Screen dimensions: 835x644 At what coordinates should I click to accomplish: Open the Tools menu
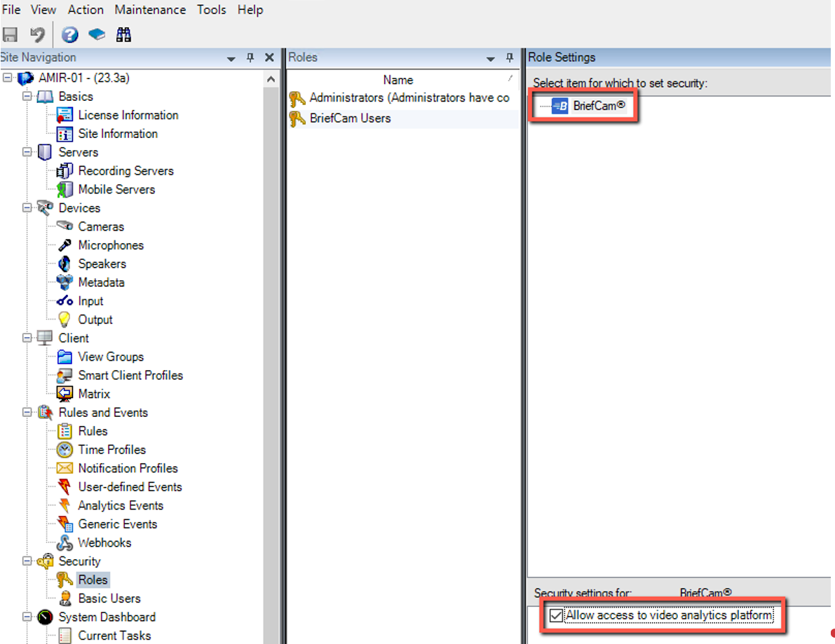pos(212,10)
